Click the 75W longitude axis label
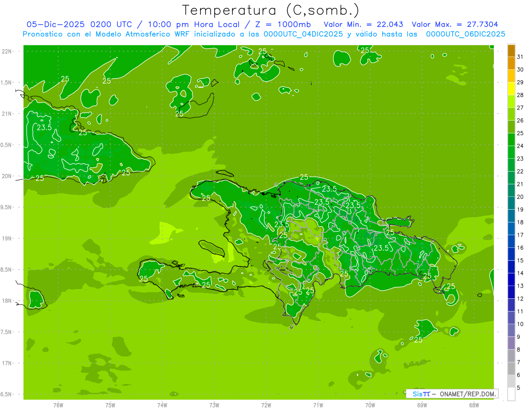 pyautogui.click(x=110, y=405)
